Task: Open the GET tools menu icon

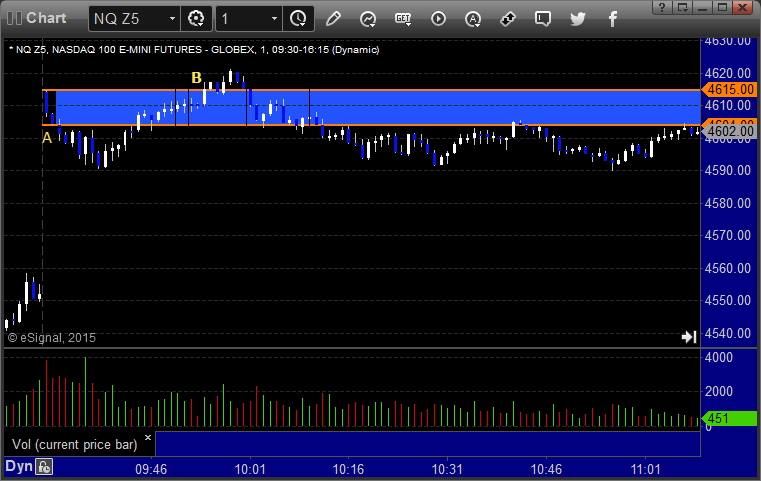Action: 403,19
